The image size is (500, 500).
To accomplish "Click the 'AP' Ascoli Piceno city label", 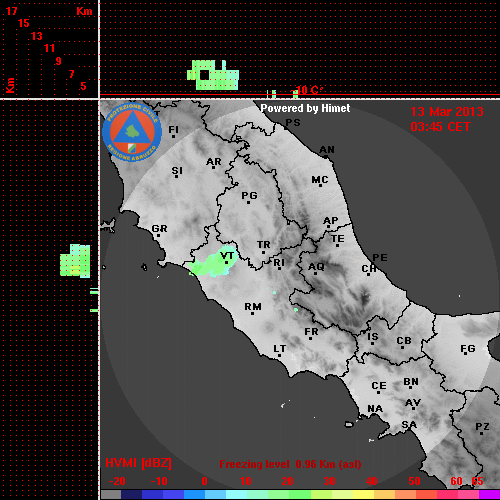I will coord(330,221).
